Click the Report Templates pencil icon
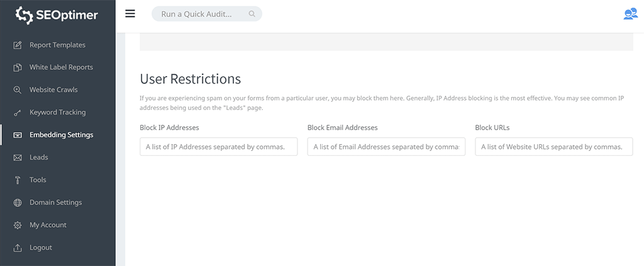Image resolution: width=644 pixels, height=266 pixels. [18, 45]
